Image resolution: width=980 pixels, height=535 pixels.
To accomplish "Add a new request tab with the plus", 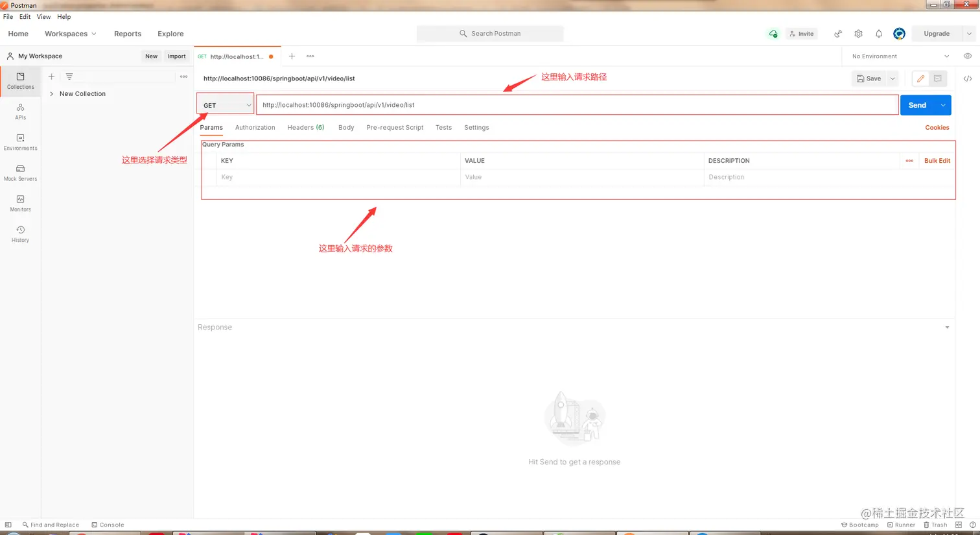I will tap(292, 56).
